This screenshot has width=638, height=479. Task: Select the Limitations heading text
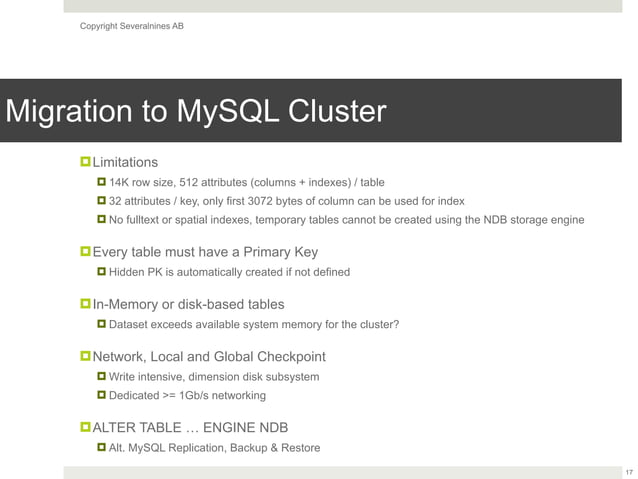point(125,162)
